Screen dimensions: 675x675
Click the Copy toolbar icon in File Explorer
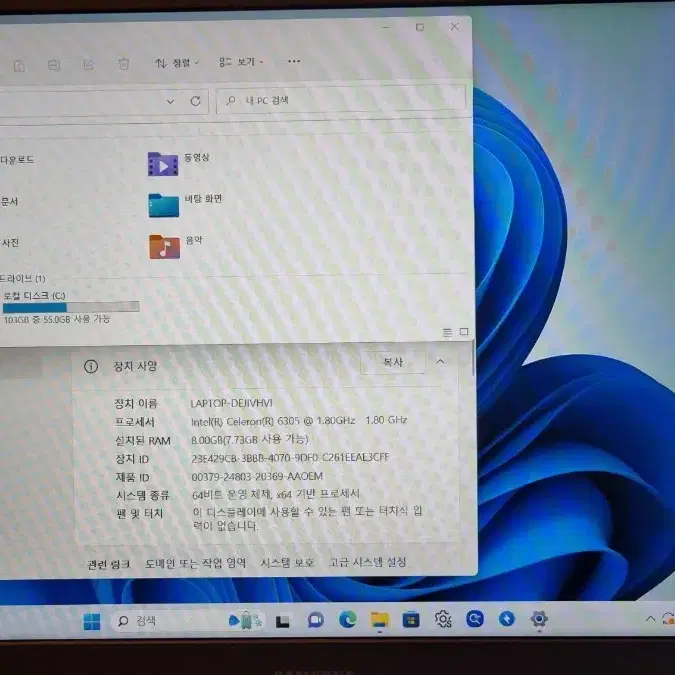tap(19, 66)
